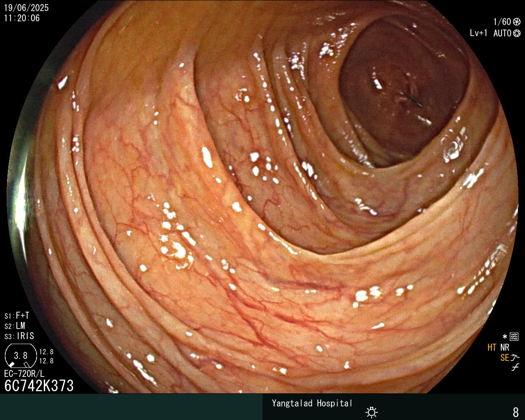Viewport: 525px width, 420px height.
Task: Click the time 11:20:06
Action: tap(22, 18)
